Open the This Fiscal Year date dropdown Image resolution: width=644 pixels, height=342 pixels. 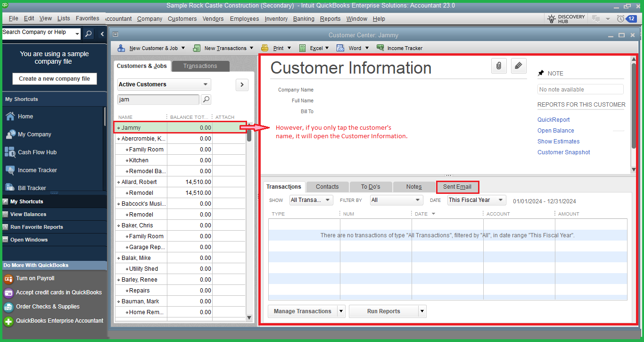point(476,200)
